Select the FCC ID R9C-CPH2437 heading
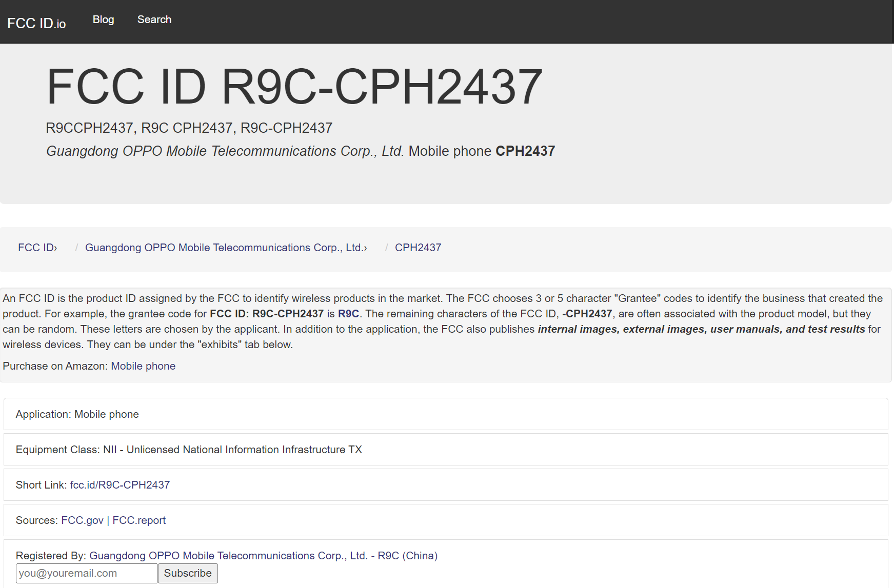 [x=294, y=86]
